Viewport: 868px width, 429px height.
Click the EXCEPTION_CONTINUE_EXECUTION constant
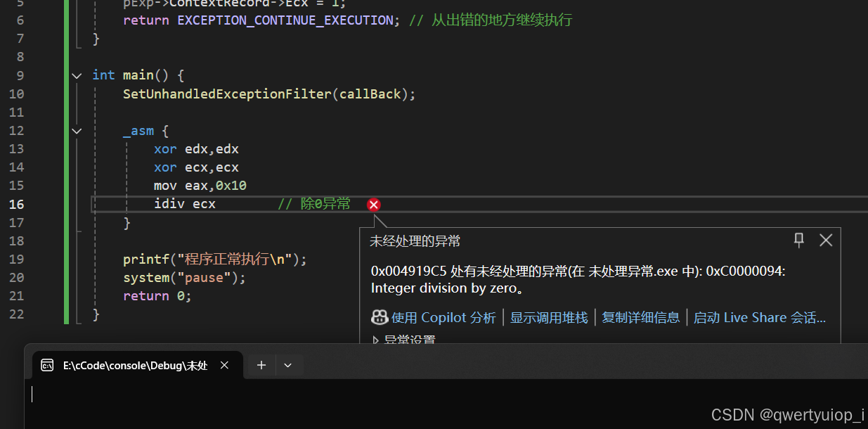pos(285,20)
